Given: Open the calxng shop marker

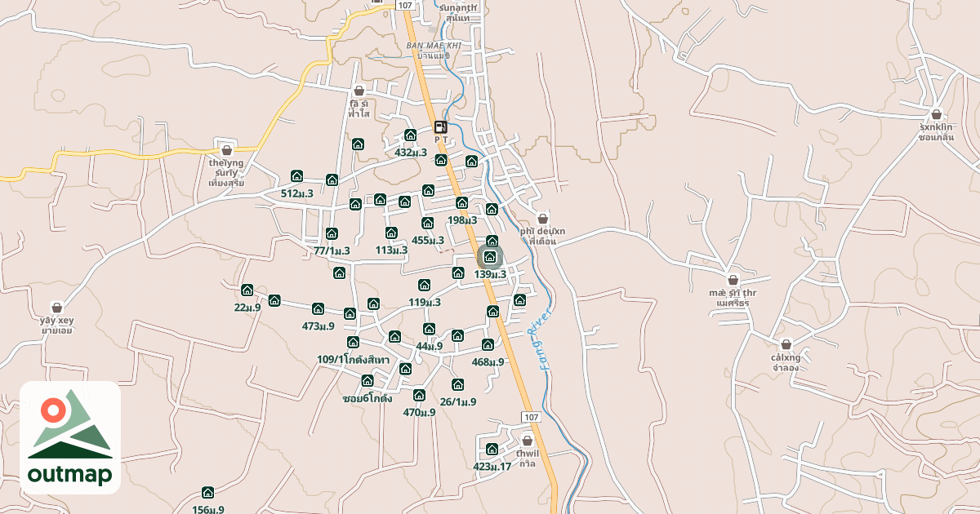Looking at the screenshot, I should pyautogui.click(x=786, y=344).
